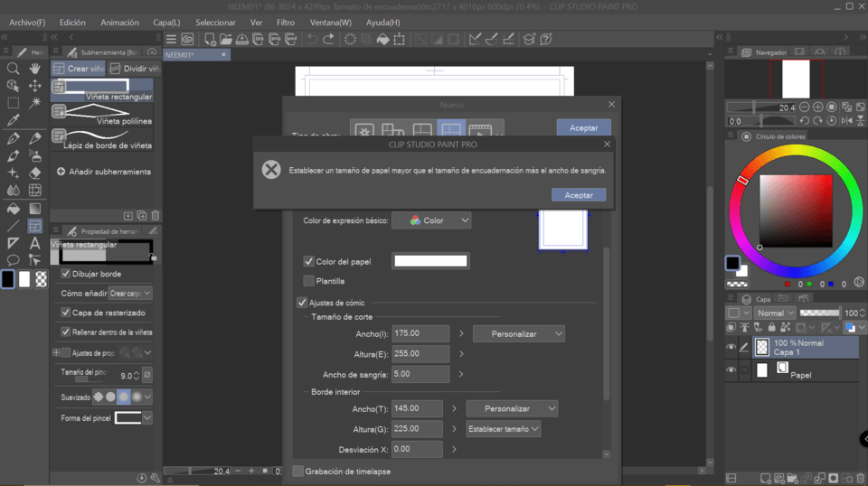Hide Capa 1 layer with eye icon
The image size is (868, 486).
[731, 347]
